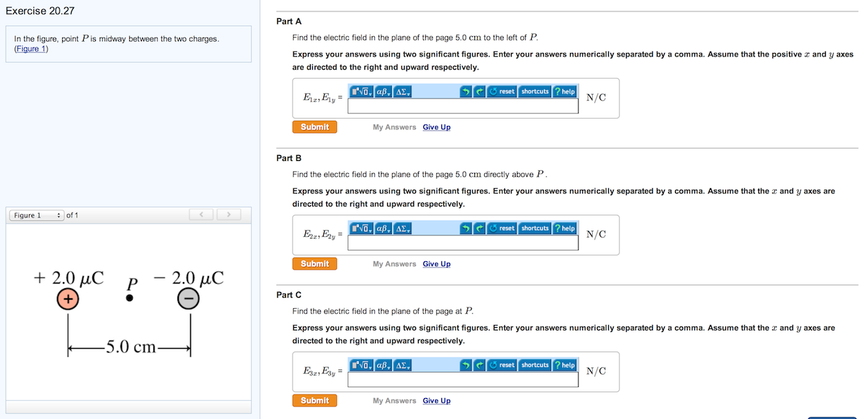Go to previous figure with left arrow
The height and width of the screenshot is (419, 868).
pyautogui.click(x=201, y=215)
